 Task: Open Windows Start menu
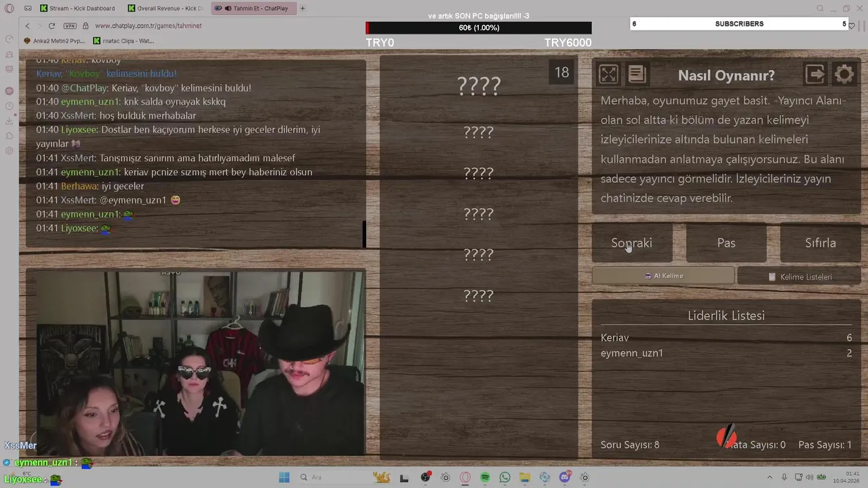point(284,477)
